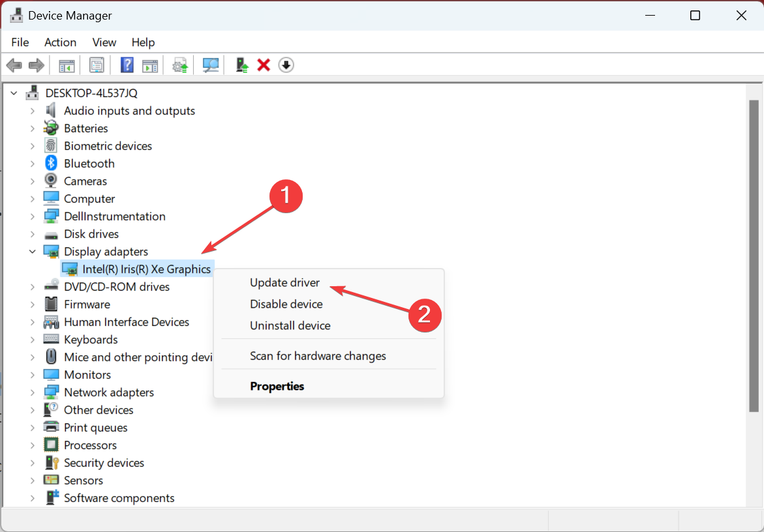The image size is (764, 532).
Task: Choose Disable device from context menu
Action: pos(286,304)
